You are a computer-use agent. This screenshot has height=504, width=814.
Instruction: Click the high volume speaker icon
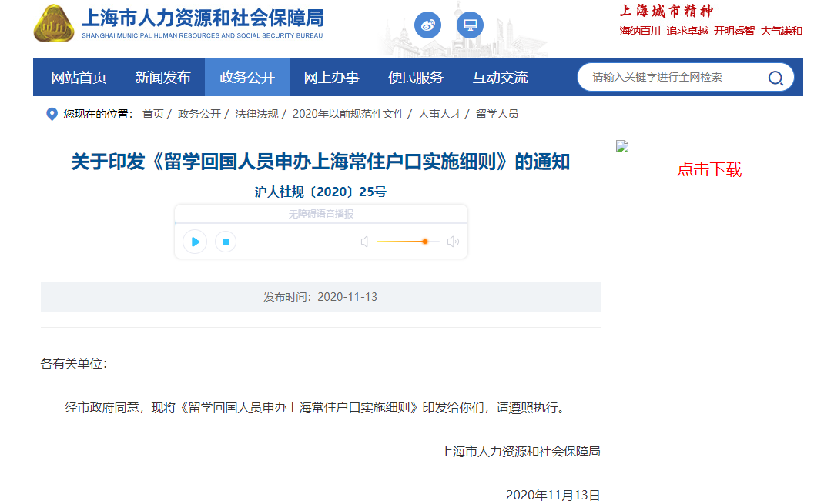pos(453,242)
